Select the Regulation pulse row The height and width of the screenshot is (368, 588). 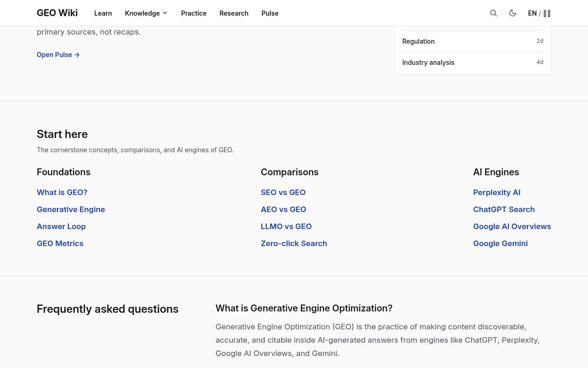[473, 41]
